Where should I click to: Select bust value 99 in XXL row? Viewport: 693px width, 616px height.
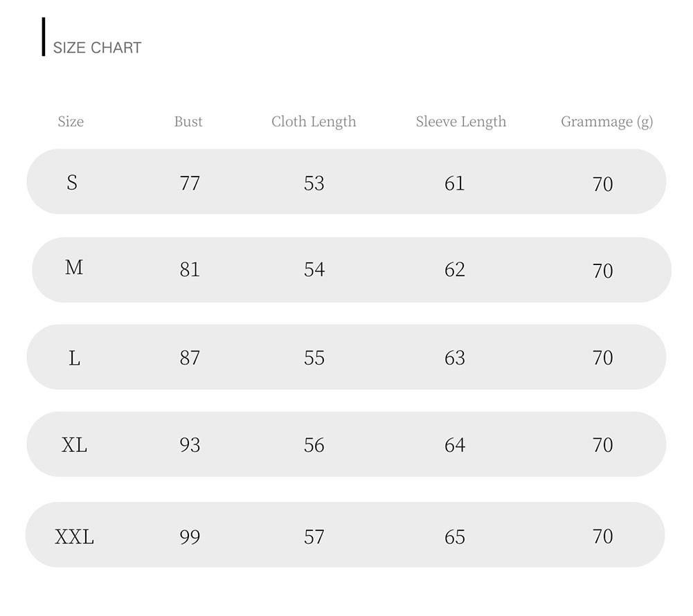click(190, 537)
